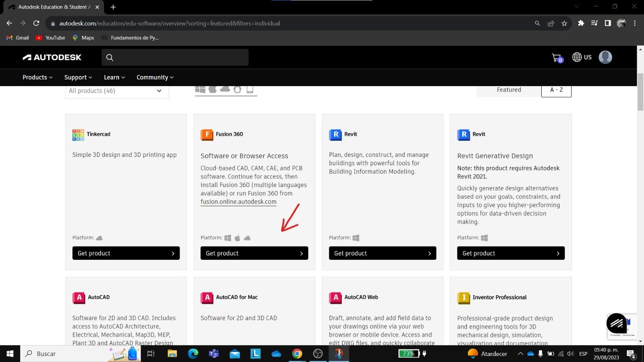Bookmark this page with star icon
This screenshot has width=644, height=362.
564,23
